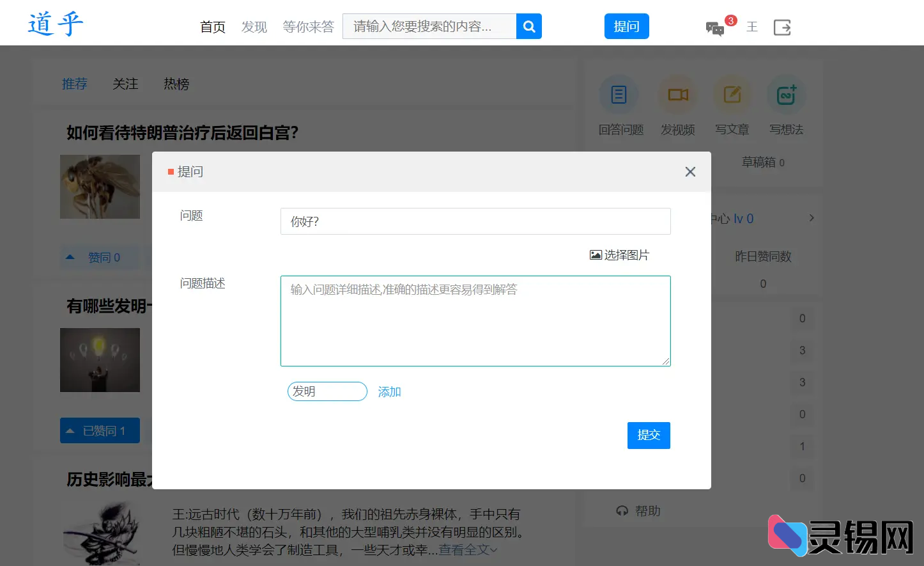Close the 提问 dialog with X

tap(690, 172)
